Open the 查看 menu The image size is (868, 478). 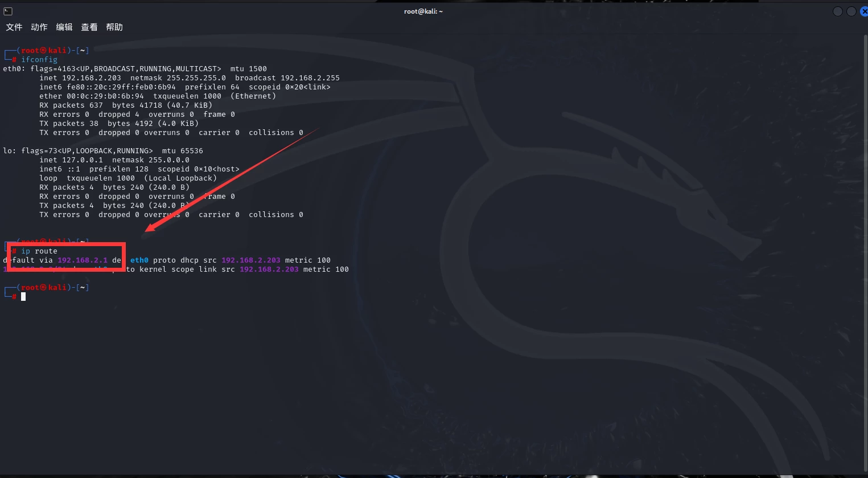(89, 27)
